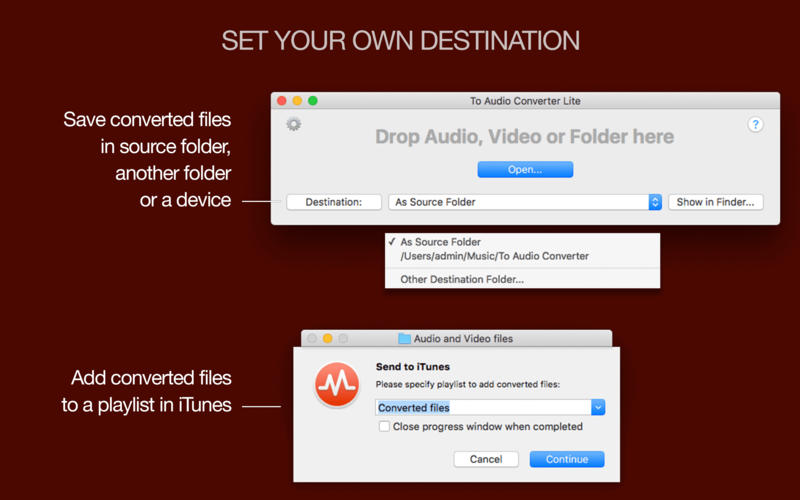Click the Destination: button
The width and height of the screenshot is (800, 500).
(334, 202)
